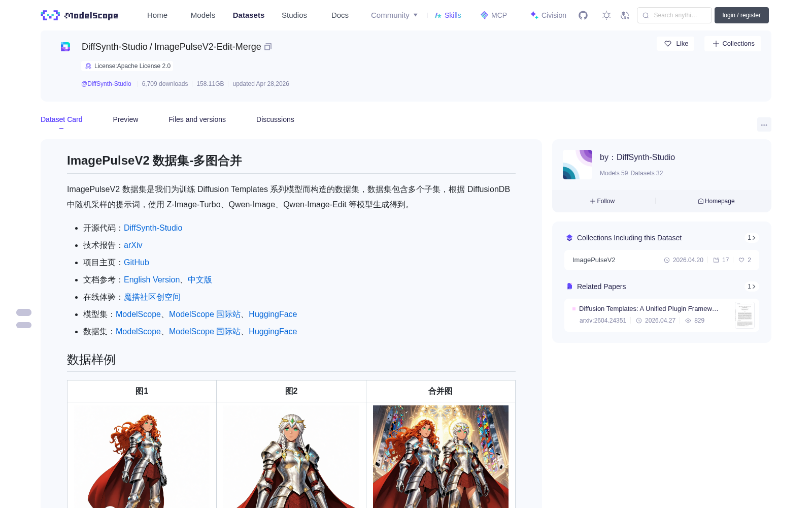812x508 pixels.
Task: Click the upper floating side widget pill
Action: coord(24,312)
